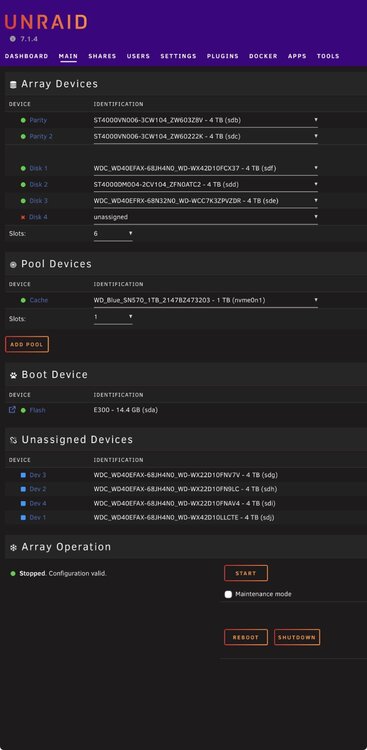Enable the Maintenance mode checkbox
367x750 pixels.
[228, 594]
